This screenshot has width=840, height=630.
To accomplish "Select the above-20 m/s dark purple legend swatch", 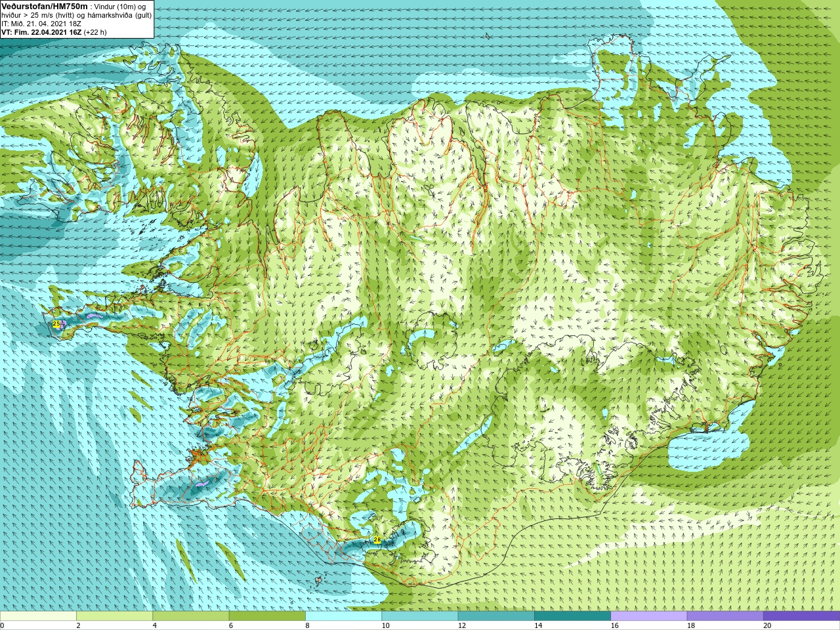I will click(x=801, y=616).
